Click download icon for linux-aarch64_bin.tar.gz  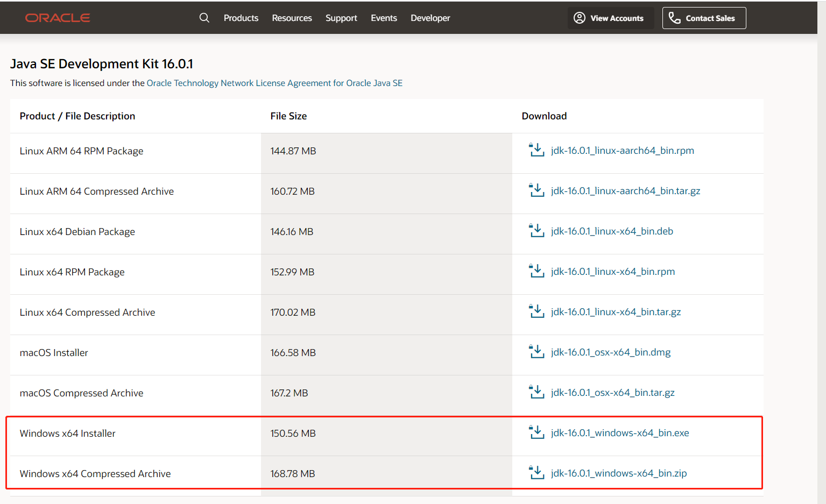pos(536,190)
